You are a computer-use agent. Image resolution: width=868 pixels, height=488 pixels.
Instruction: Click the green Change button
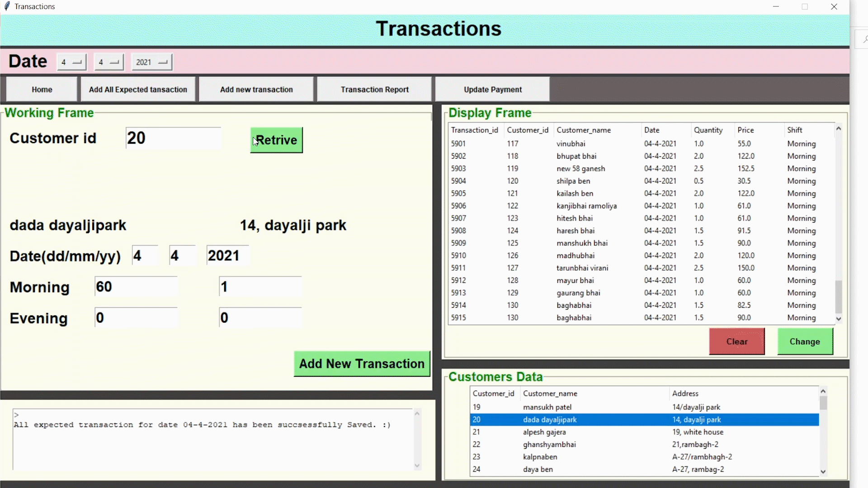(805, 342)
